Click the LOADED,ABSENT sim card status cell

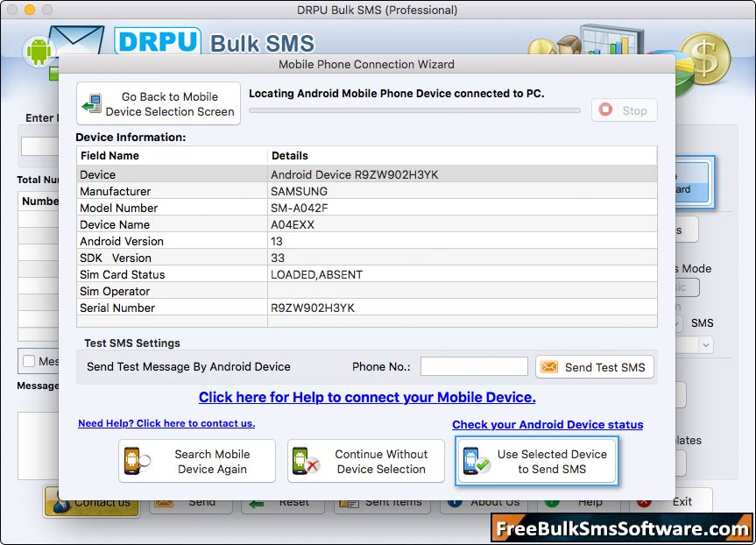tap(462, 274)
